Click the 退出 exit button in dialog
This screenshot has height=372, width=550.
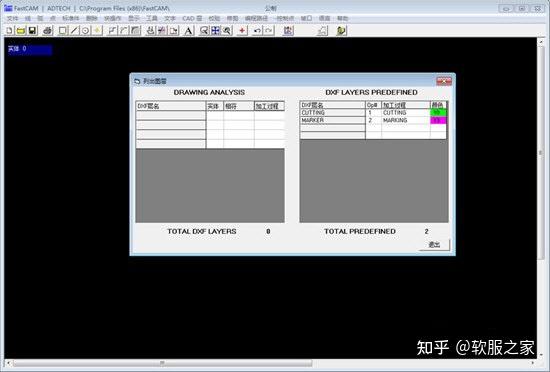pyautogui.click(x=434, y=244)
